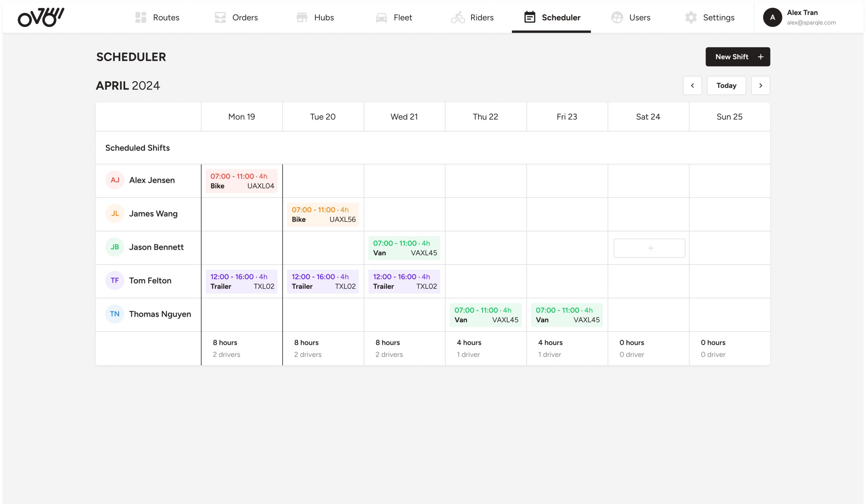Click the Riders bicycle icon

click(x=458, y=17)
